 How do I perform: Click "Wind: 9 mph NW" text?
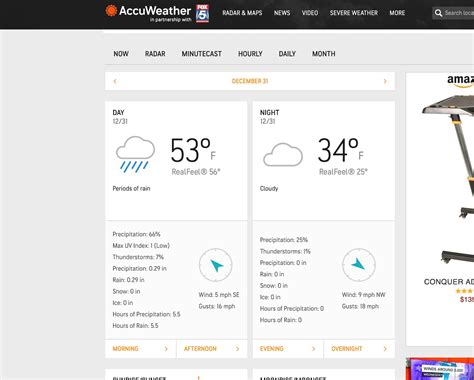click(363, 295)
